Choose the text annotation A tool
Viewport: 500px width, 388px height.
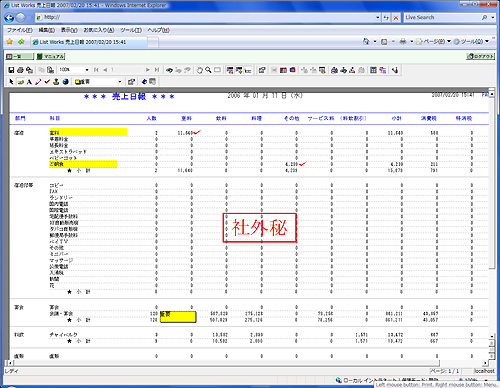[x=29, y=81]
